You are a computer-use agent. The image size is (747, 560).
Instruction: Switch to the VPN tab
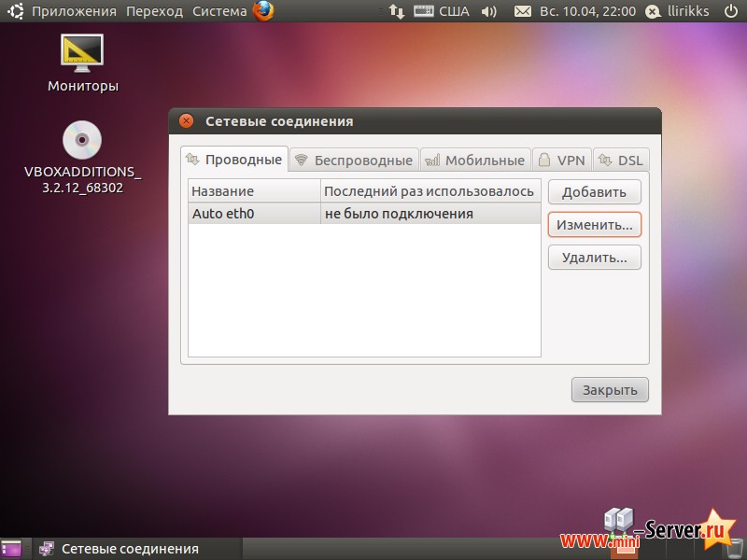pyautogui.click(x=561, y=159)
